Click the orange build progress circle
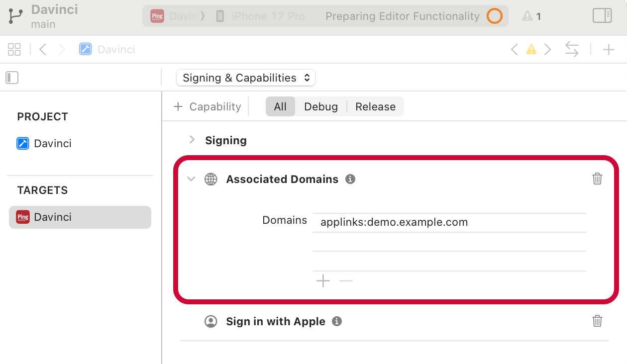The height and width of the screenshot is (364, 627). [494, 16]
